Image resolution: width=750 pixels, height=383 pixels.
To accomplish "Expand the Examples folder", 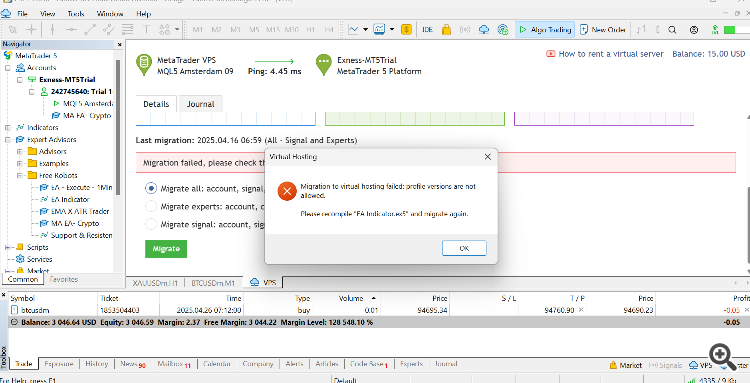I will coord(20,164).
